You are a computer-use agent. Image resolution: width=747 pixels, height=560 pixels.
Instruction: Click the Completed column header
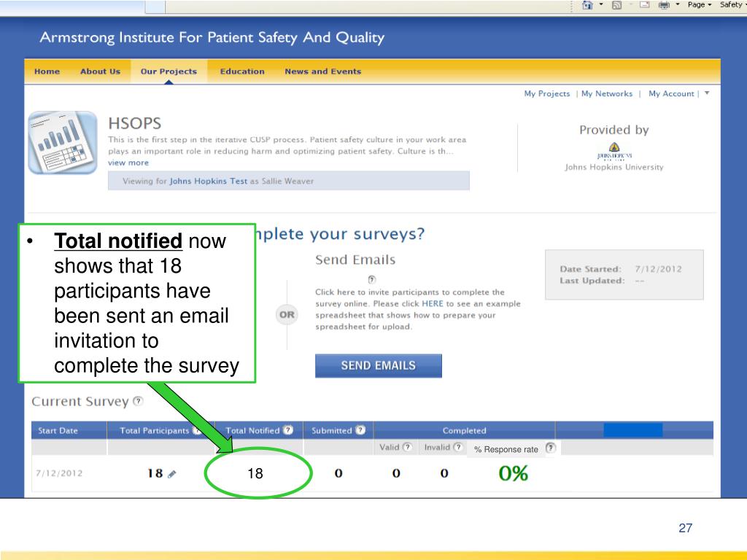465,430
